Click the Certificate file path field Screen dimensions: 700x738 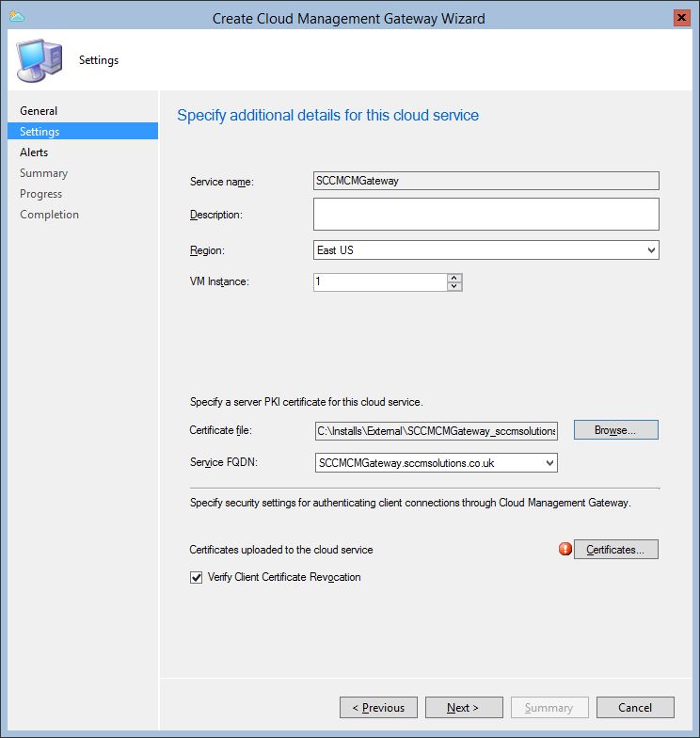pos(437,431)
